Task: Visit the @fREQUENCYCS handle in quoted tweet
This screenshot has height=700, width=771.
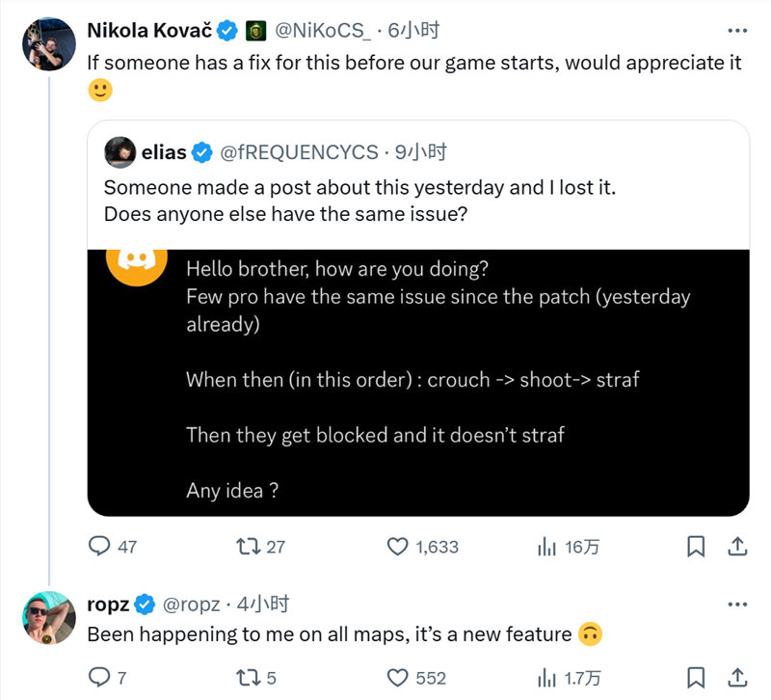Action: click(x=299, y=152)
